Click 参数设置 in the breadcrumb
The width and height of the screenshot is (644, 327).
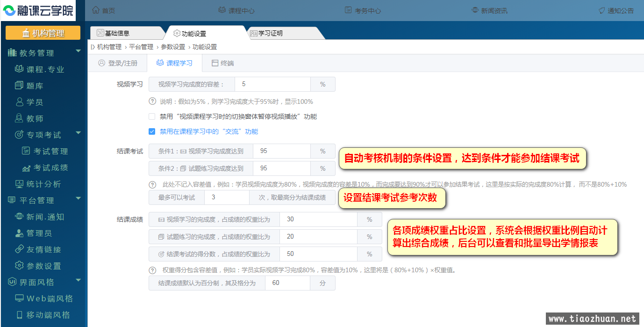pyautogui.click(x=173, y=47)
